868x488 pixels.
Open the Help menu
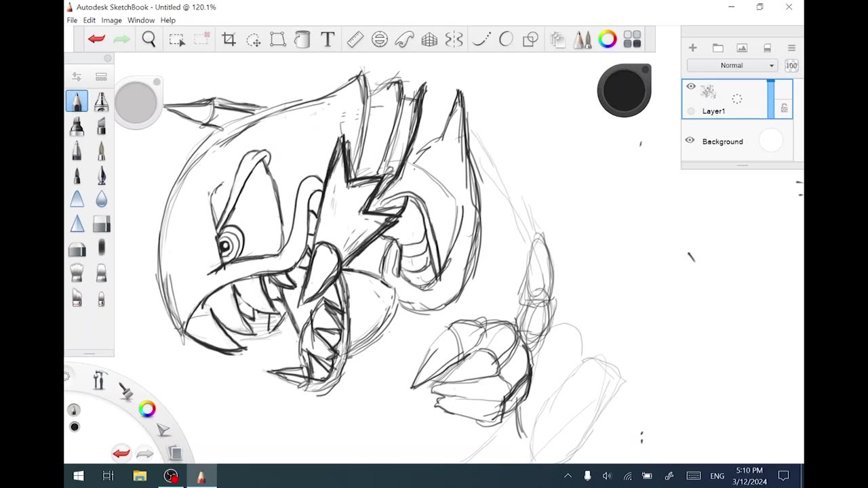point(167,20)
